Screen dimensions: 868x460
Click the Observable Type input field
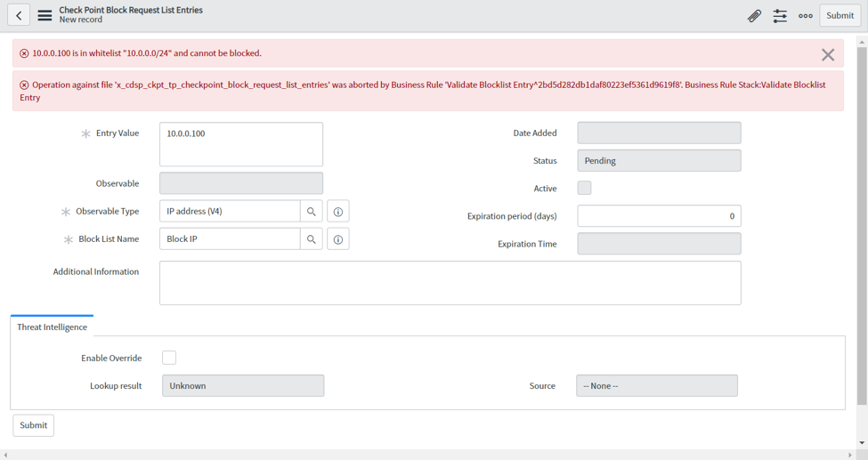[x=230, y=211]
